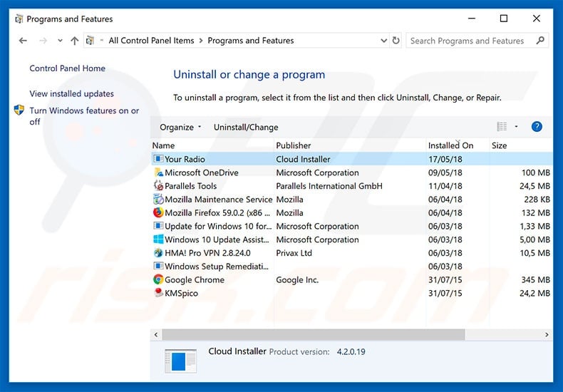The image size is (563, 392).
Task: Click All Control Panel Items breadcrumb
Action: tap(151, 41)
